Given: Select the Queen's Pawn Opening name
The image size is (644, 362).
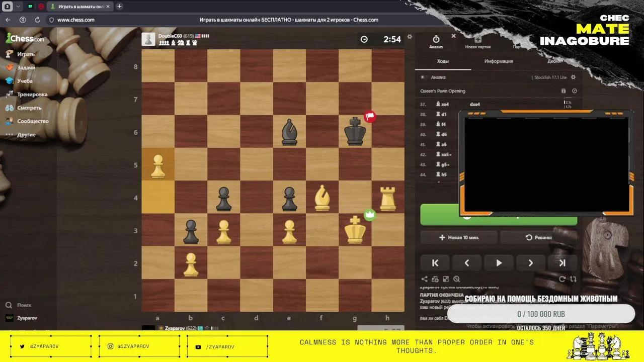Looking at the screenshot, I should pos(443,91).
